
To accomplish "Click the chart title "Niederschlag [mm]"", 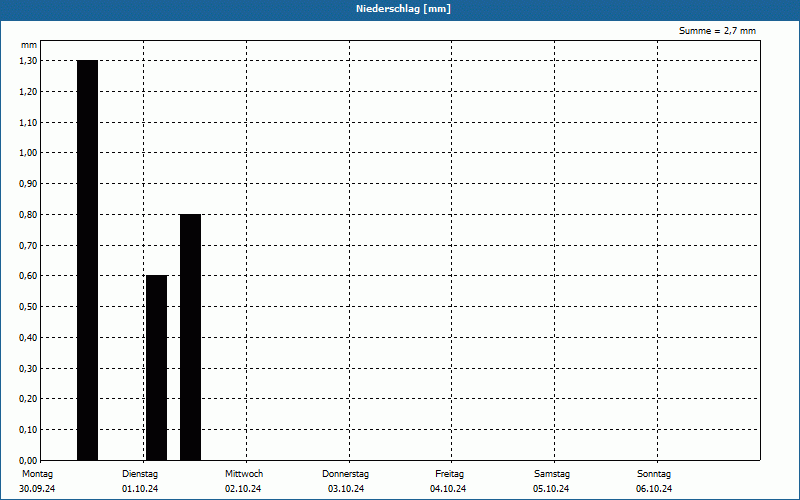I will tap(403, 9).
